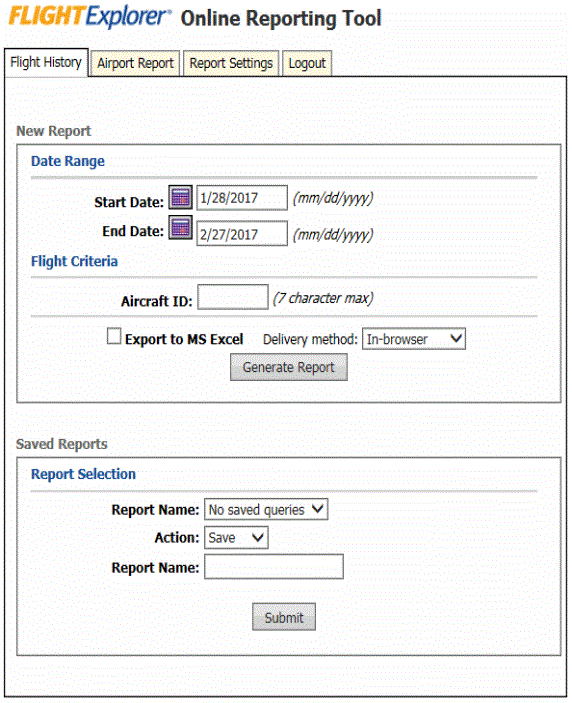The image size is (572, 703).
Task: Focus the Start Date input field
Action: 242,198
